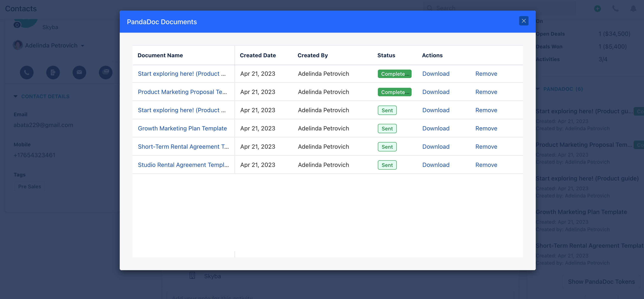Download Growth Marketing Plan Template
This screenshot has height=299, width=644.
pyautogui.click(x=436, y=128)
